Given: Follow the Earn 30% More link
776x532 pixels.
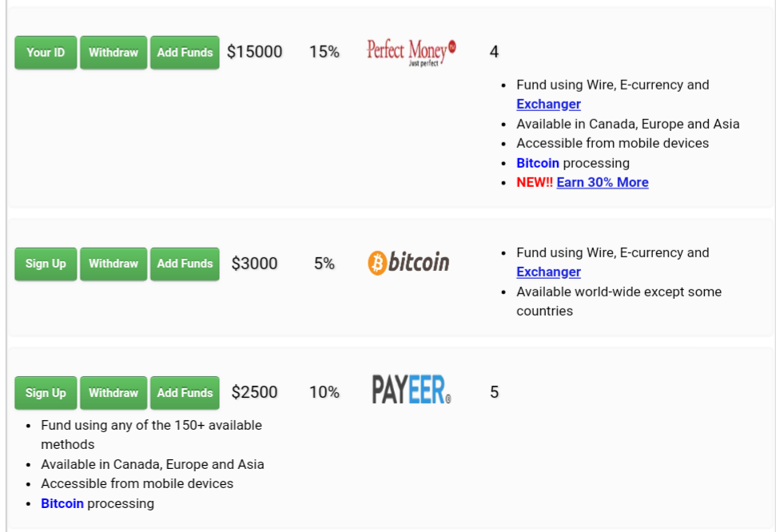Looking at the screenshot, I should click(603, 182).
